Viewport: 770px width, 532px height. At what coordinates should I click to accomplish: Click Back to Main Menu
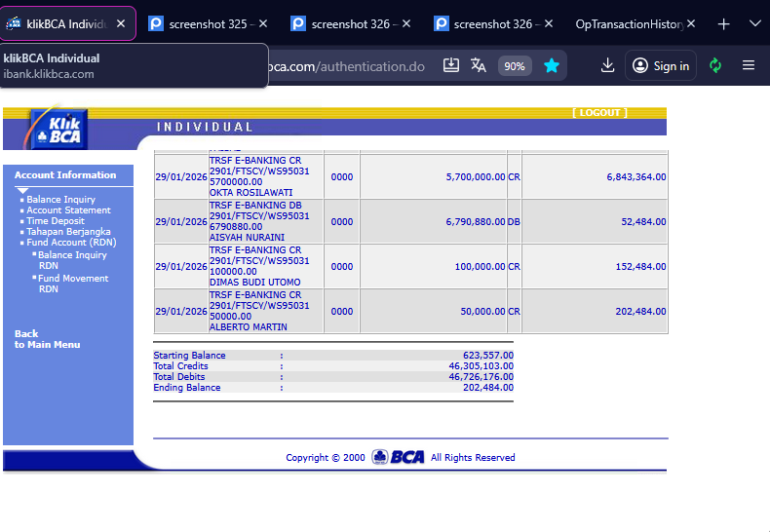[47, 339]
